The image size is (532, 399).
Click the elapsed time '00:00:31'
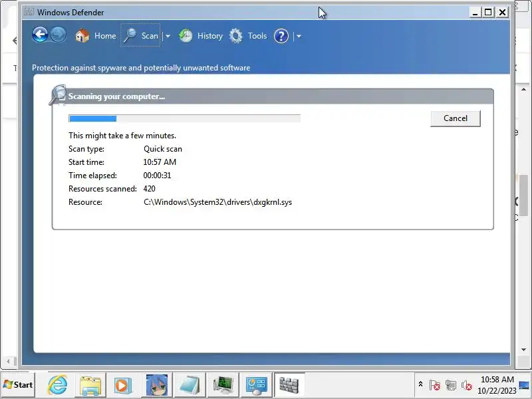pos(157,176)
